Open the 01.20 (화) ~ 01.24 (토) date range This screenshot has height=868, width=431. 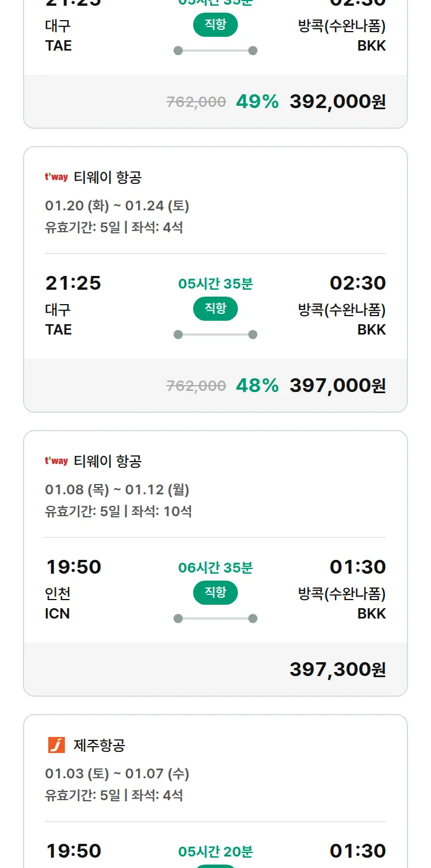pos(117,206)
